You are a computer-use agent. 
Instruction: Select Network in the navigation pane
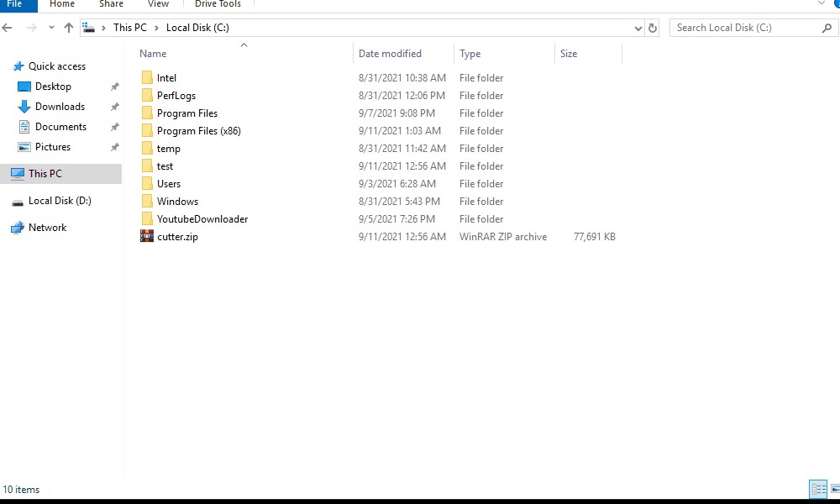[47, 228]
